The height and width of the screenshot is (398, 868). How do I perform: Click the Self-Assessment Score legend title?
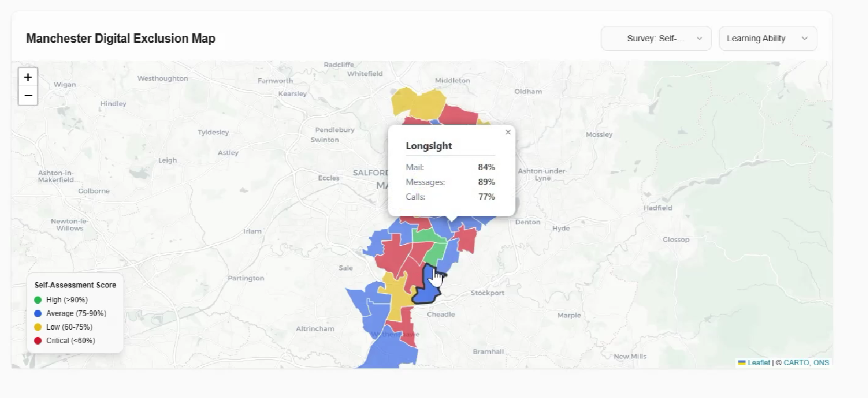pos(76,285)
